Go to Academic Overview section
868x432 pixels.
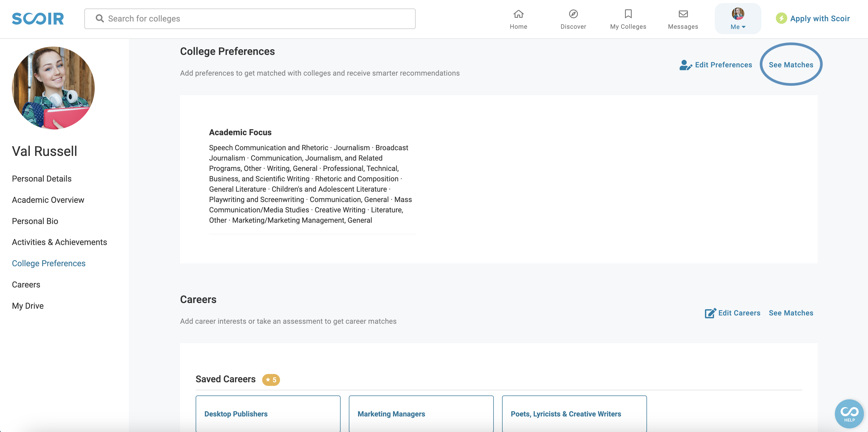pos(48,200)
